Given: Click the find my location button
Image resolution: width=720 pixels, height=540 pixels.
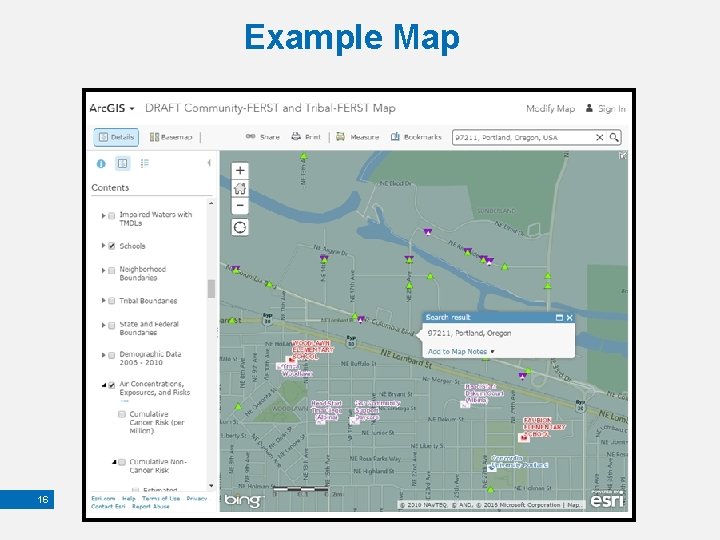Looking at the screenshot, I should pyautogui.click(x=240, y=227).
